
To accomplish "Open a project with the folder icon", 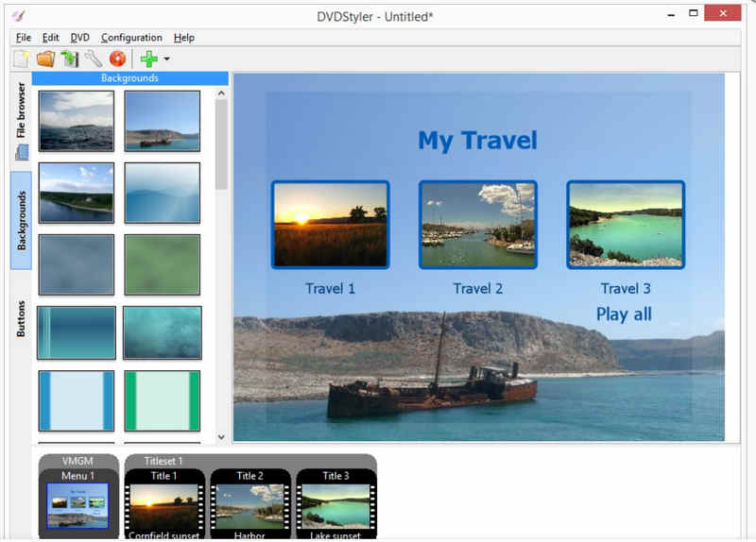I will click(x=45, y=59).
